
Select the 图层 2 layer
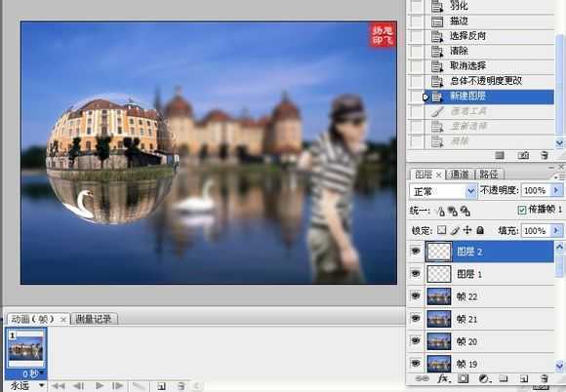490,252
